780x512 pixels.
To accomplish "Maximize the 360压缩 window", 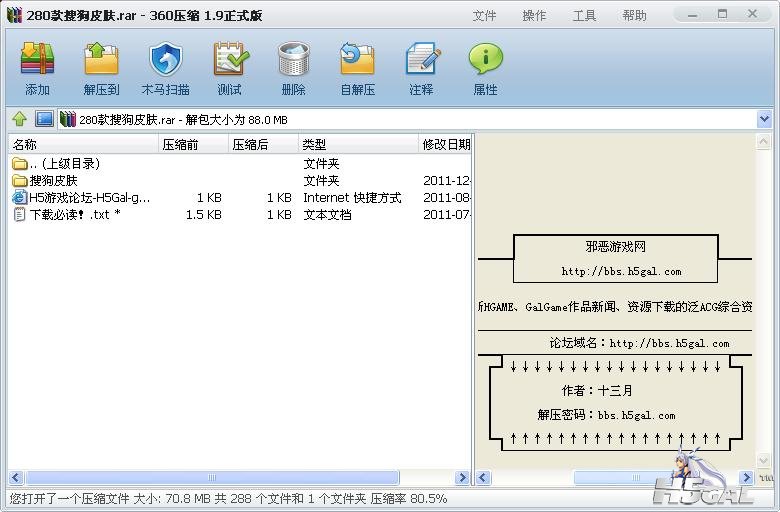I will point(722,14).
